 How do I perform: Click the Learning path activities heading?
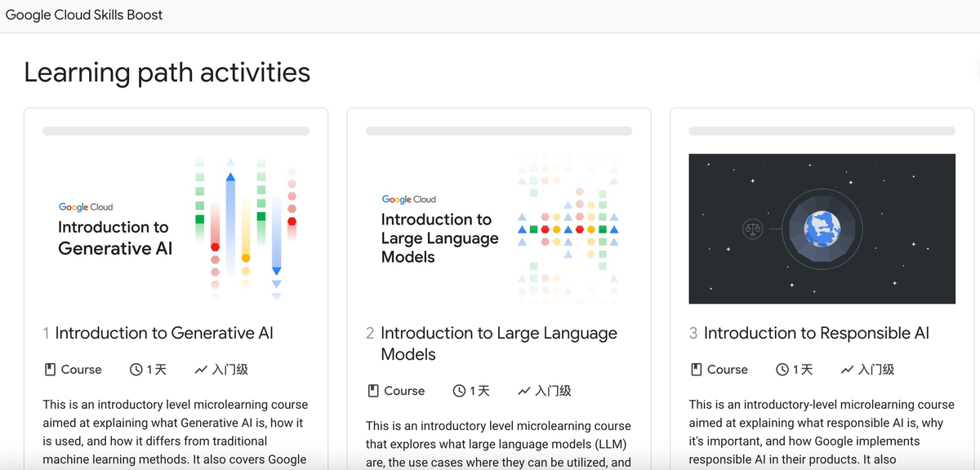coord(167,73)
